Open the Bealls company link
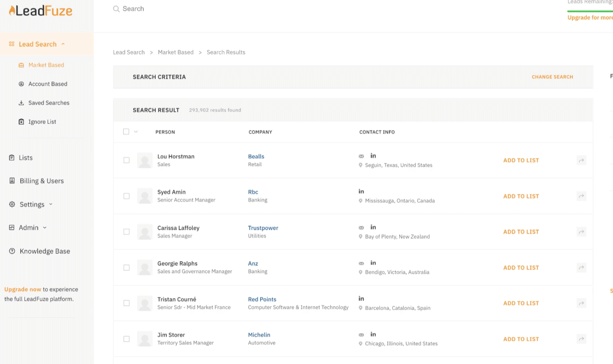 pyautogui.click(x=256, y=156)
